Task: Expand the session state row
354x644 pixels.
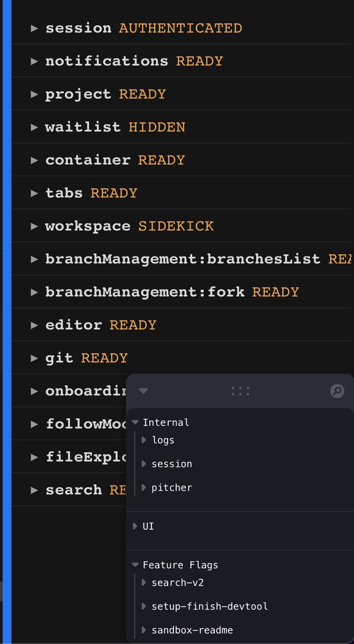Action: [183, 28]
